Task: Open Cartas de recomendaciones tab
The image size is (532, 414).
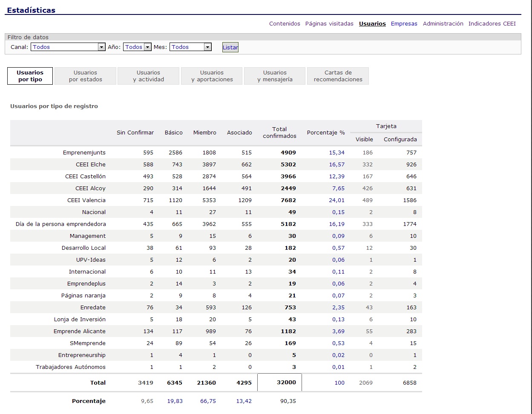Action: point(338,76)
